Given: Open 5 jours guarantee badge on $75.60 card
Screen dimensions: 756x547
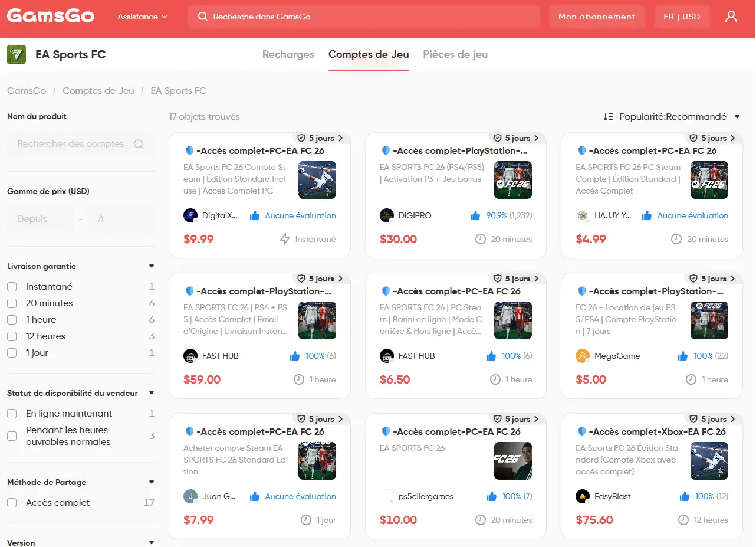Looking at the screenshot, I should [714, 419].
